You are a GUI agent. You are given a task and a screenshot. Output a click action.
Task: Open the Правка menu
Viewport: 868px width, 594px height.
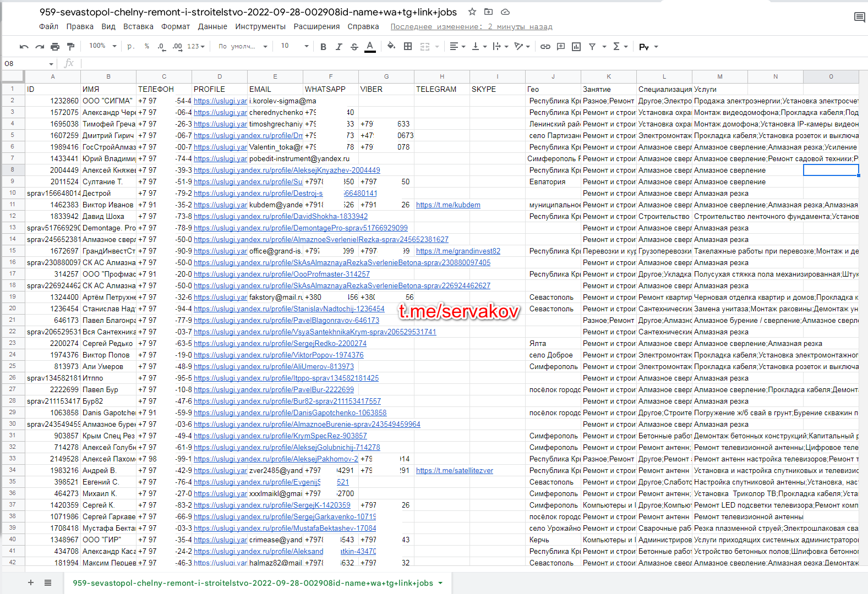(x=80, y=26)
